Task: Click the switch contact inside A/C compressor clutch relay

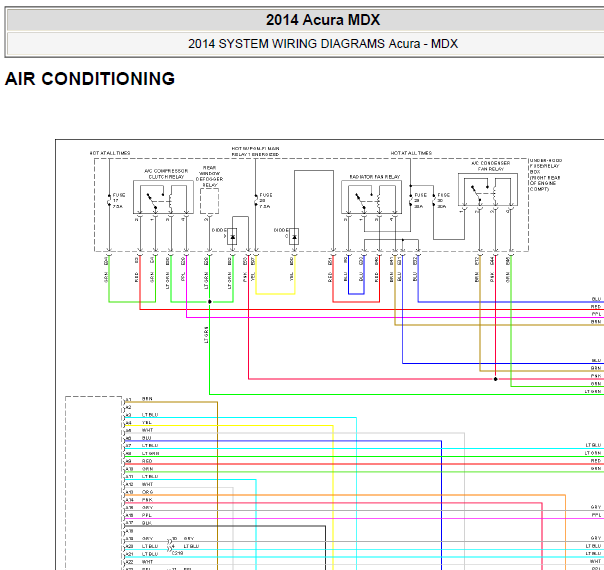Action: tap(152, 201)
